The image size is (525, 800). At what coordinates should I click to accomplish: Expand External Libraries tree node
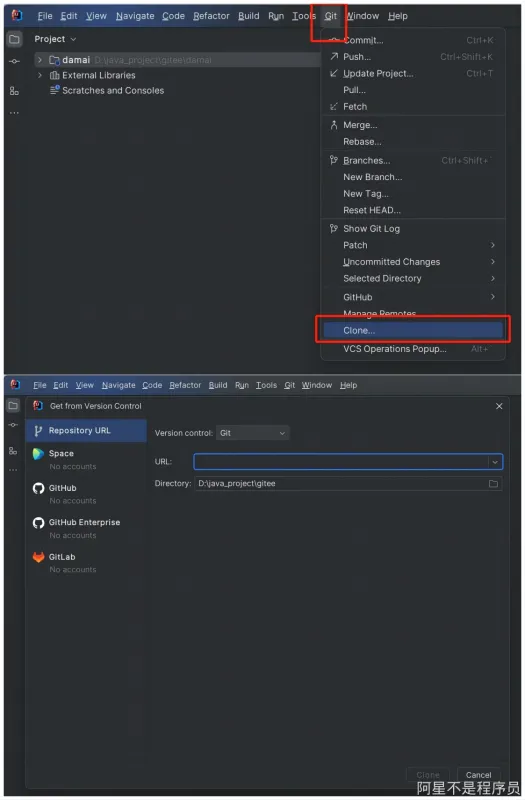tap(40, 76)
